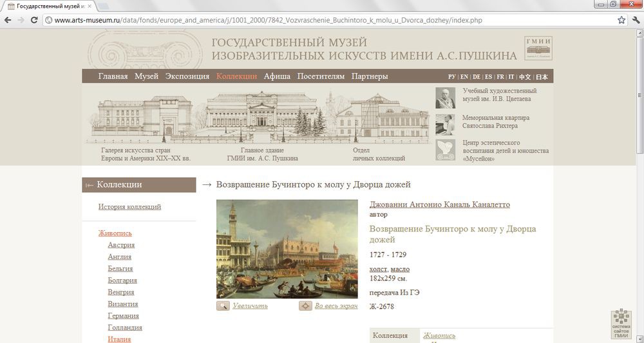Open the Музей menu item

point(146,76)
